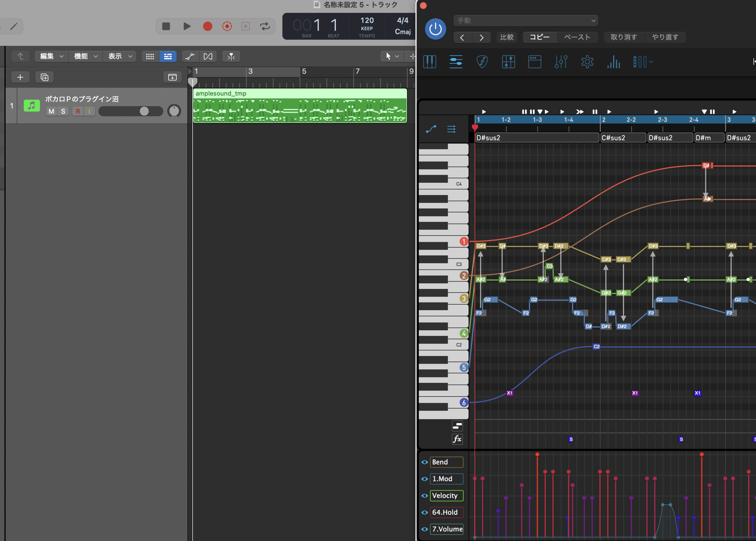Image resolution: width=756 pixels, height=541 pixels.
Task: Click the fx button below piano keys
Action: [x=457, y=439]
